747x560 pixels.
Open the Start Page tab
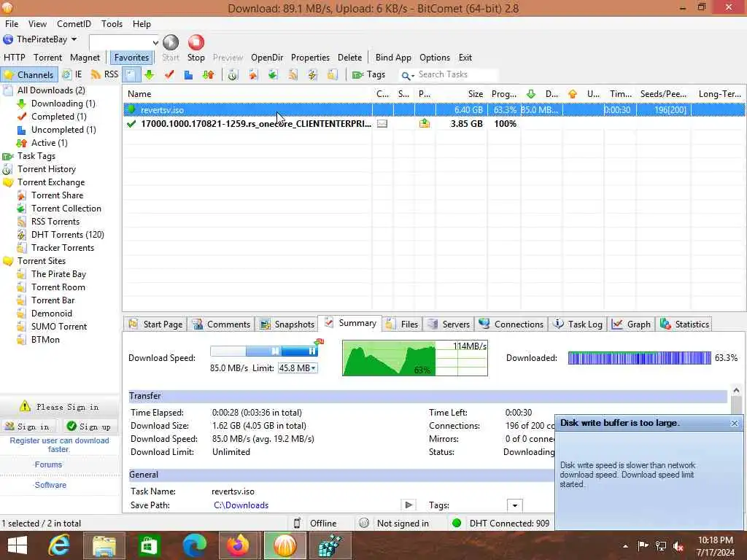point(155,324)
